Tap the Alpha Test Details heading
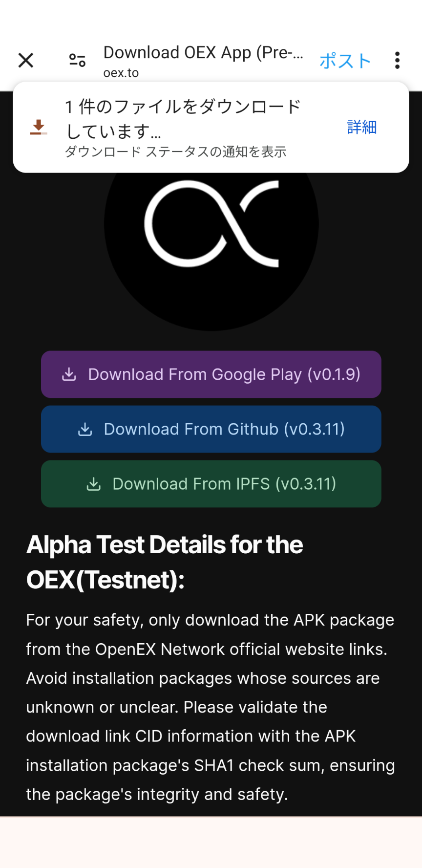422x868 pixels. [165, 562]
